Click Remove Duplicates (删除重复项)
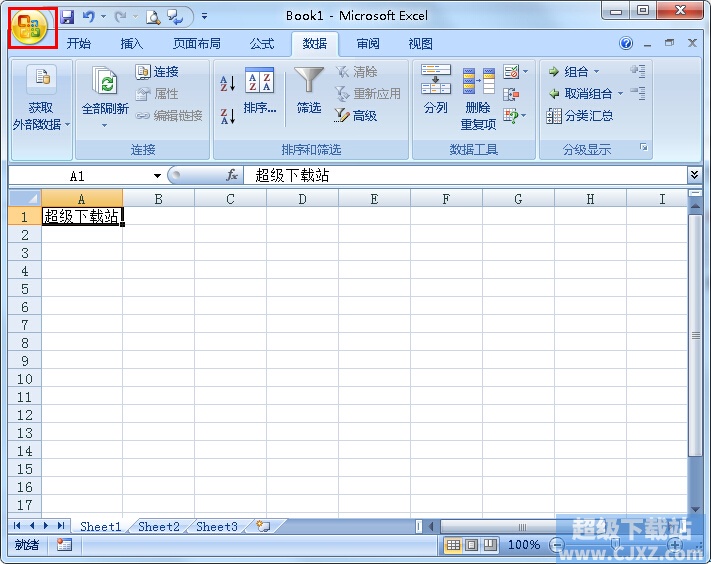The width and height of the screenshot is (711, 564). (478, 98)
